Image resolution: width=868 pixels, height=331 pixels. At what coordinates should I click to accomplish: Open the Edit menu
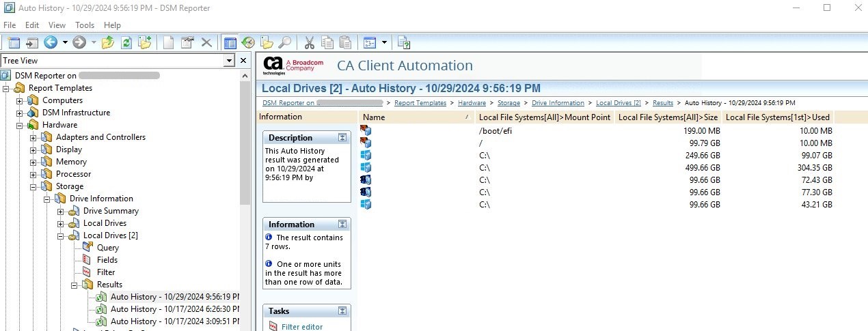(32, 25)
